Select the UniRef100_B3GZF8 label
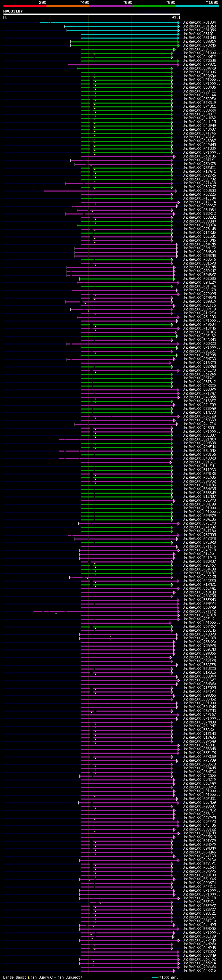 click(x=199, y=665)
